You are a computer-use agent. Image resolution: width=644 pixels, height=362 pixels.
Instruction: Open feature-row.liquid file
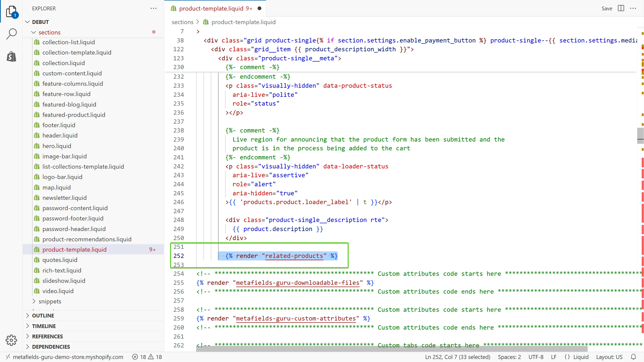click(x=66, y=94)
